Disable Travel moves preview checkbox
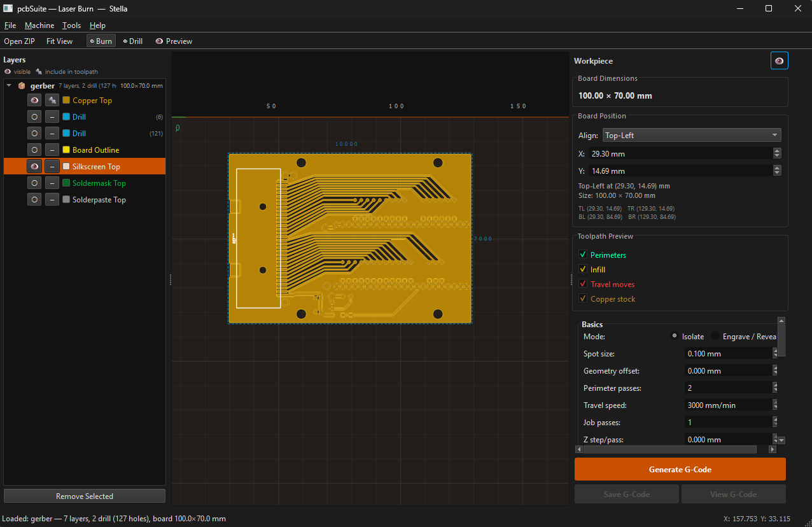812x527 pixels. coord(582,285)
